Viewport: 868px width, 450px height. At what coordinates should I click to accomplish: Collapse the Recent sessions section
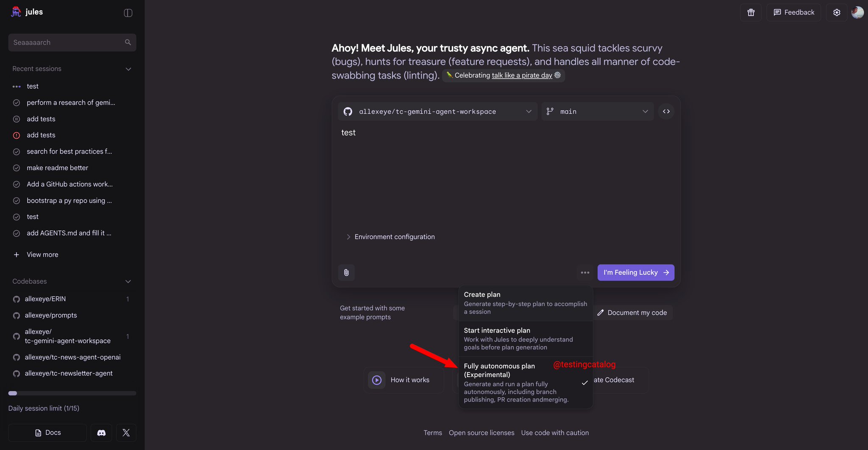pos(128,69)
